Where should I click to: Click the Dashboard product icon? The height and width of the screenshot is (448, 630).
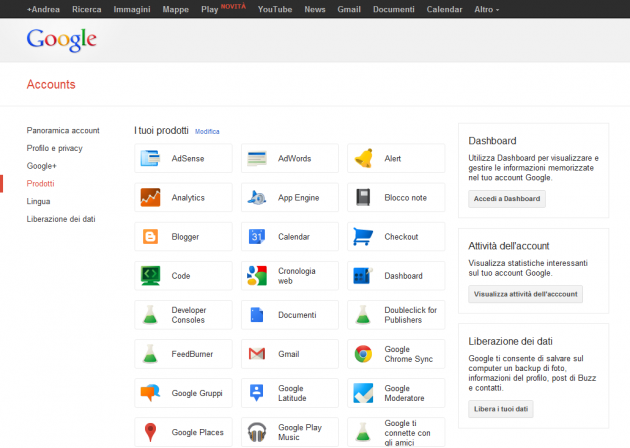[x=363, y=276]
